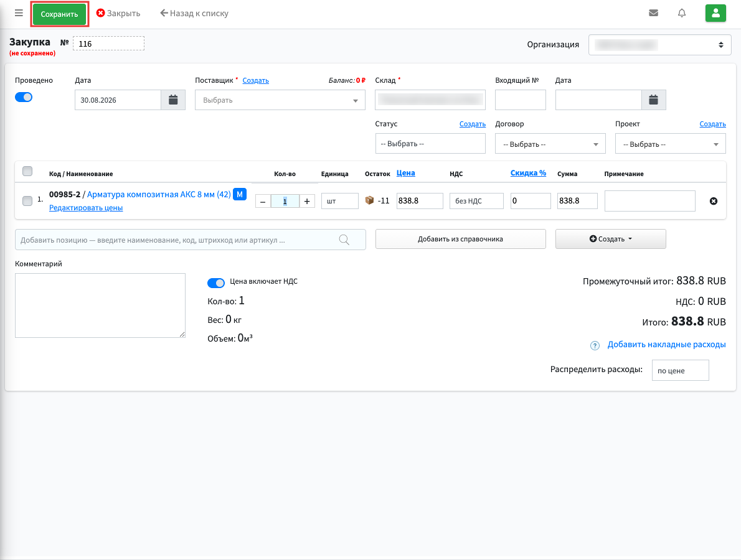Open the Организация selector
This screenshot has height=560, width=741.
tap(659, 45)
